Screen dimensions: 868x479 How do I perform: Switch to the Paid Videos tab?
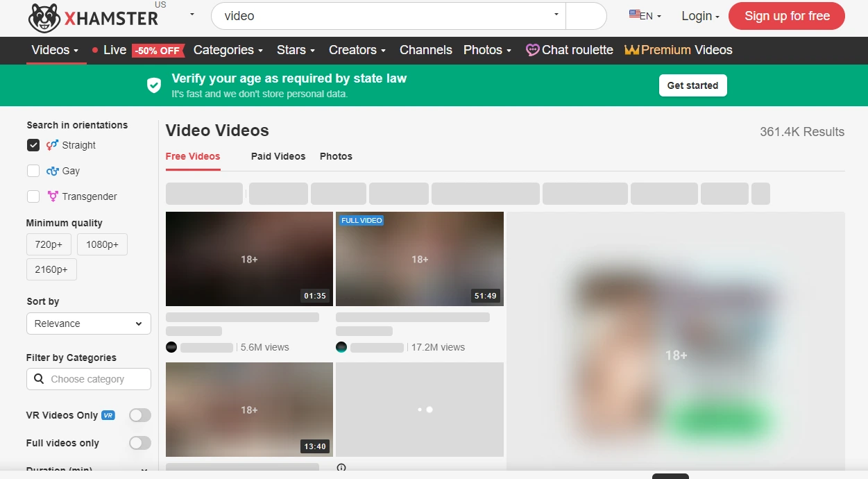click(278, 156)
